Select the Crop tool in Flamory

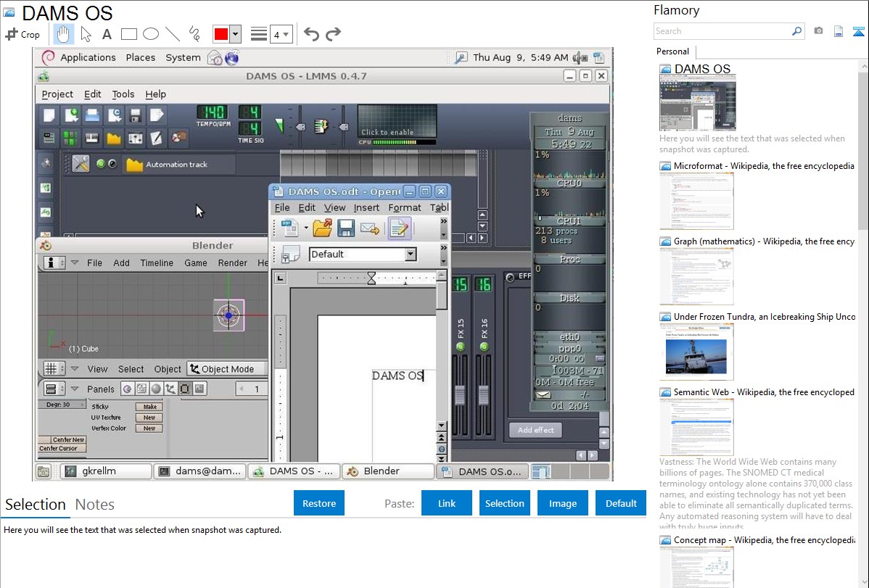(22, 34)
